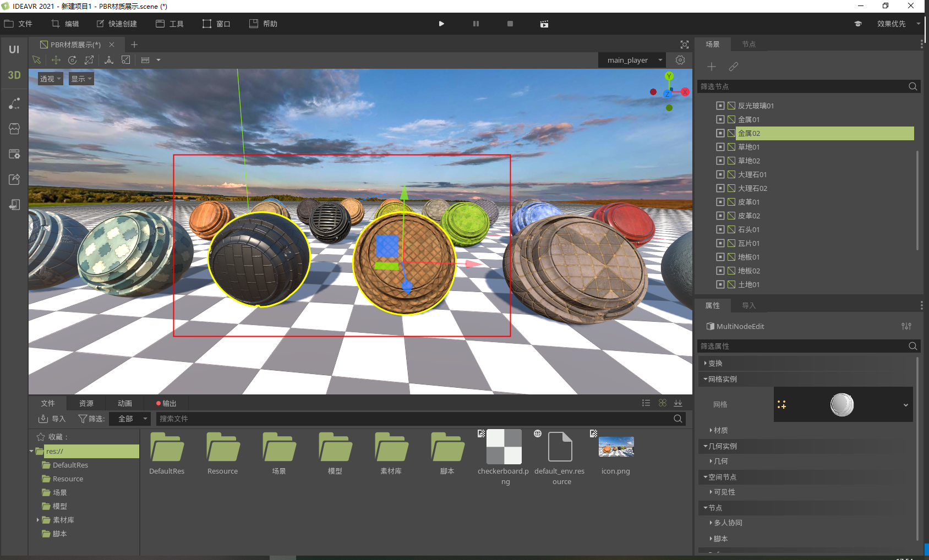
Task: Click the mesh picker dots-plus icon
Action: point(782,405)
